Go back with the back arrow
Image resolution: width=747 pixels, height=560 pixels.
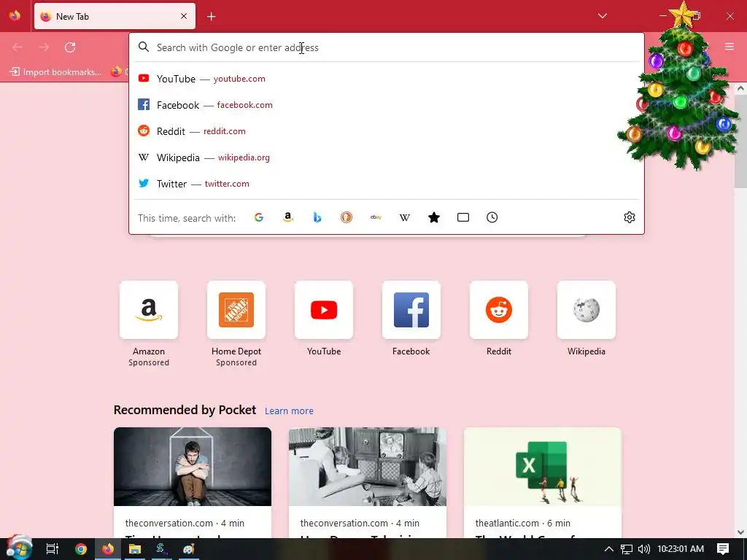tap(18, 47)
